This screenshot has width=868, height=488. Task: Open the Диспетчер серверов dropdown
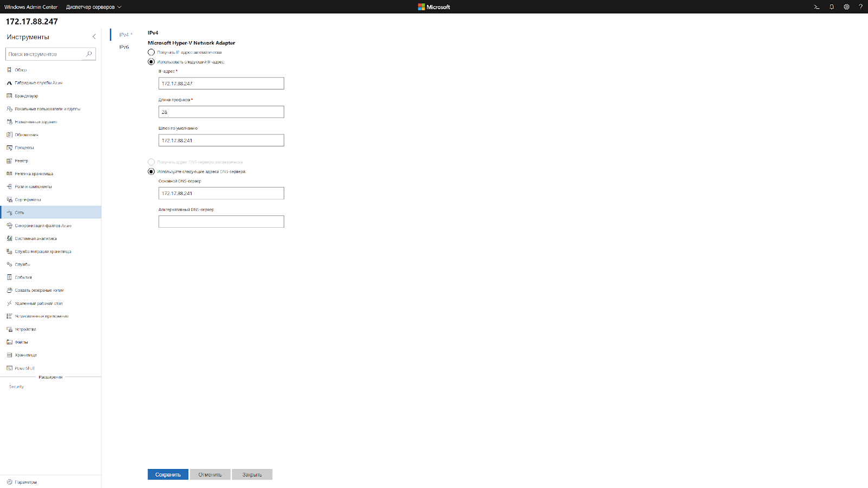92,7
